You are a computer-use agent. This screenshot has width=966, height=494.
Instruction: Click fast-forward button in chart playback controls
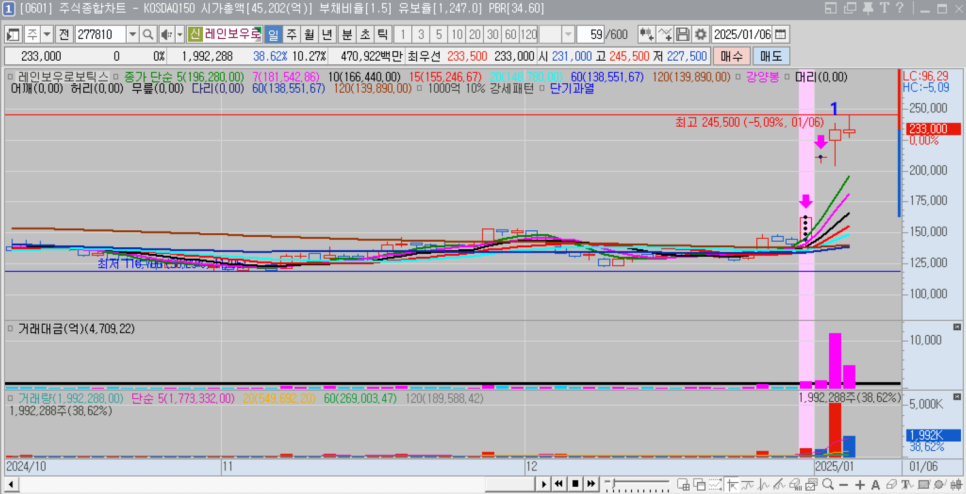coord(591,484)
